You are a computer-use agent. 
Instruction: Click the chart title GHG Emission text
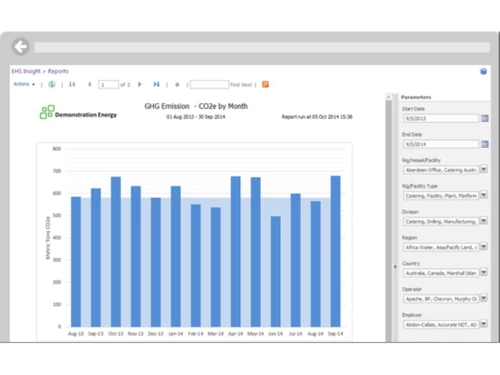[196, 106]
